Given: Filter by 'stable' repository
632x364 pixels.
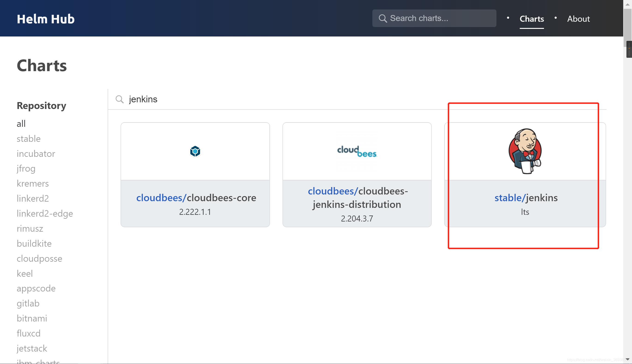Looking at the screenshot, I should [x=28, y=139].
